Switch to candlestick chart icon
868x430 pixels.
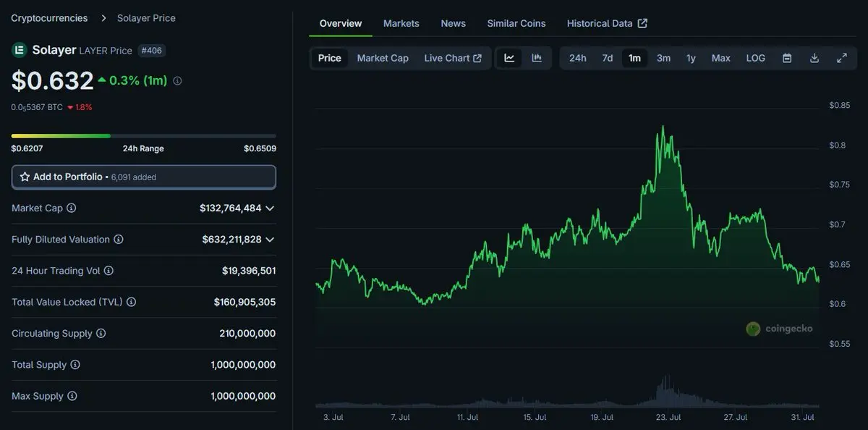click(537, 58)
